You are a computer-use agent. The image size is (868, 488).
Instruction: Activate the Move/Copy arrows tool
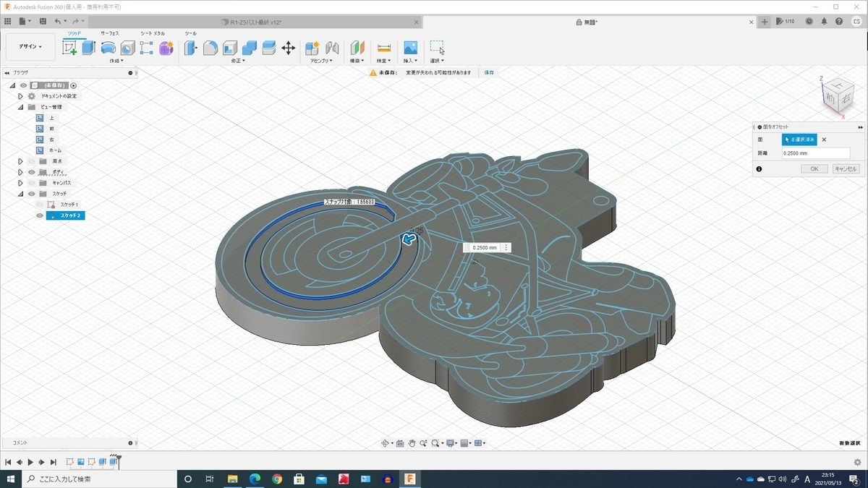coord(288,48)
